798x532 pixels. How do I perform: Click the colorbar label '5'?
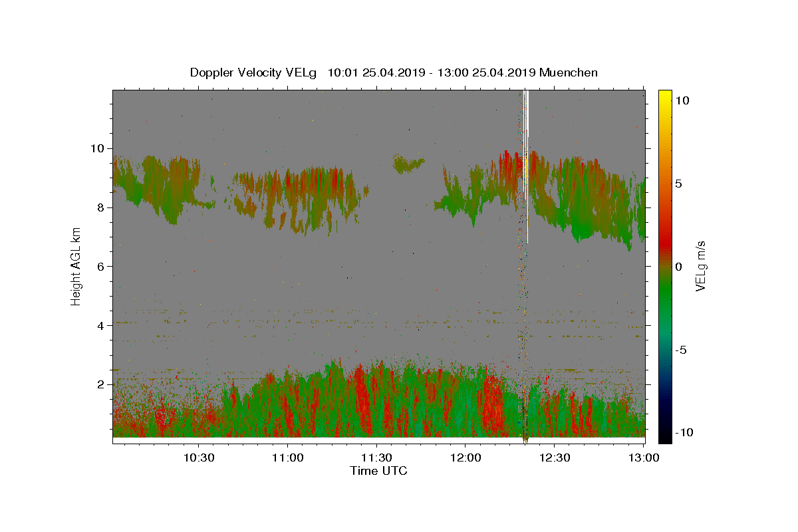(x=679, y=184)
